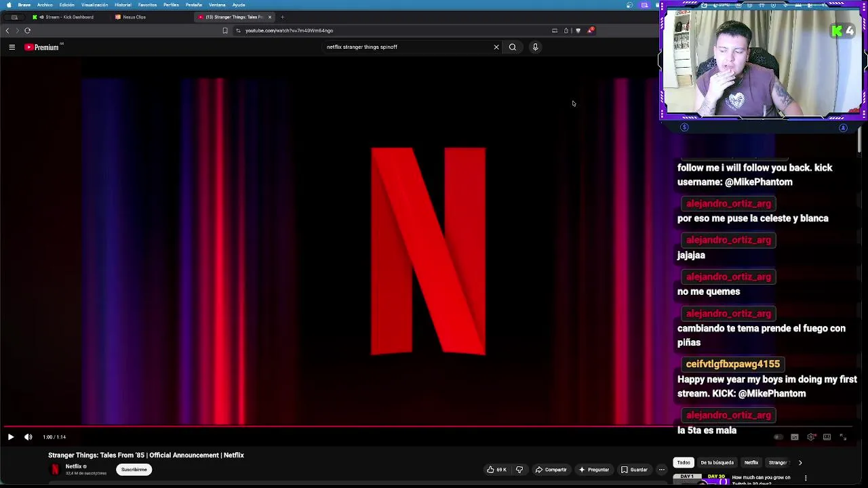Open Brave Shields icon
The image size is (868, 488).
point(578,30)
